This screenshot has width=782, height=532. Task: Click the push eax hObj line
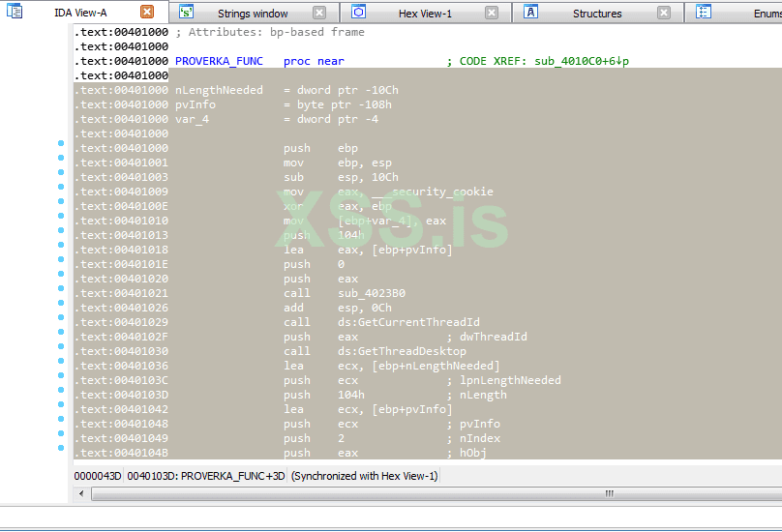(385, 453)
